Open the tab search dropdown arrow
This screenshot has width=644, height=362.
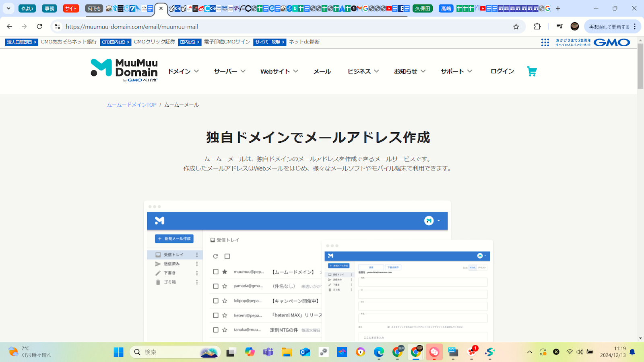click(x=8, y=8)
